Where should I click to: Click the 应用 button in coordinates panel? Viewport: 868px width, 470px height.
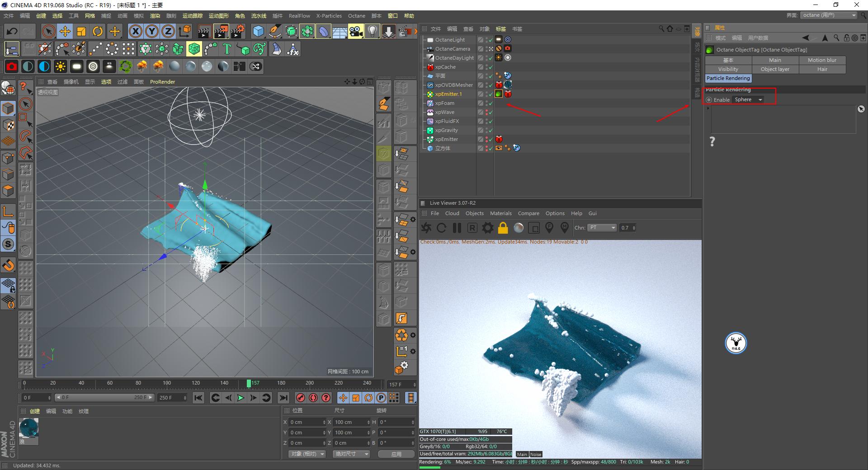pos(396,454)
